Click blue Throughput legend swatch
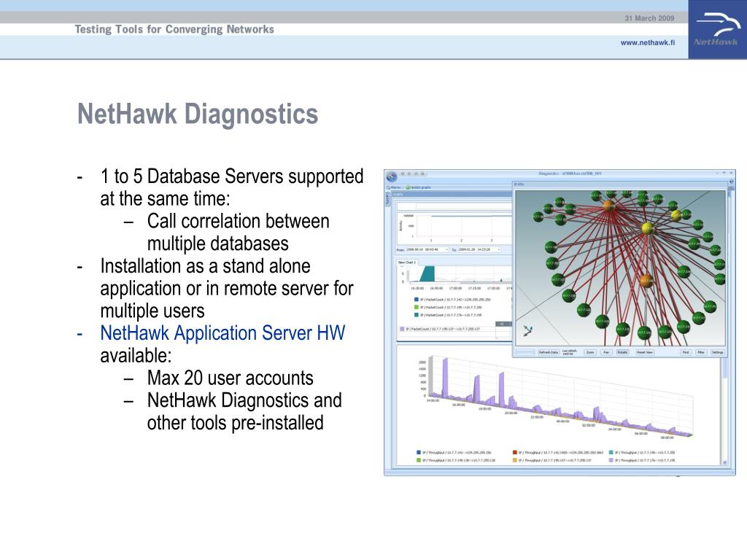747x560 pixels. 419,452
